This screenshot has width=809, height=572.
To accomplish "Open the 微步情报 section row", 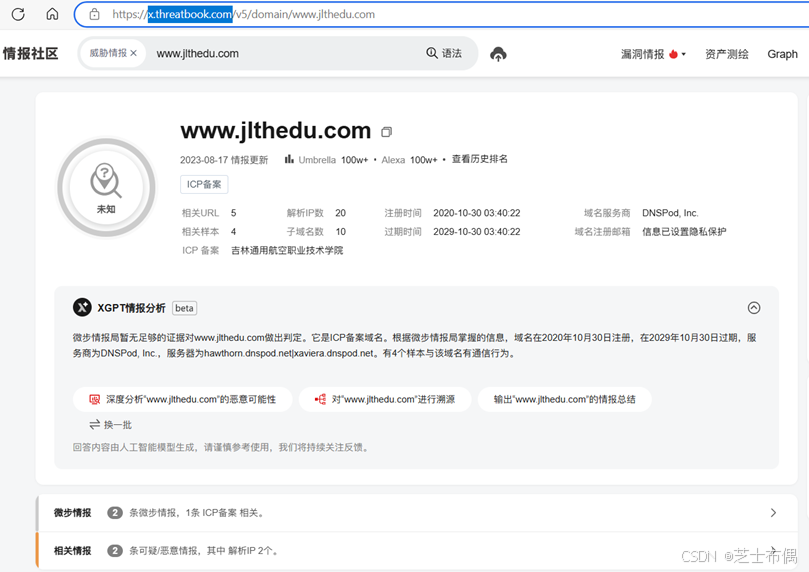I will [x=417, y=513].
